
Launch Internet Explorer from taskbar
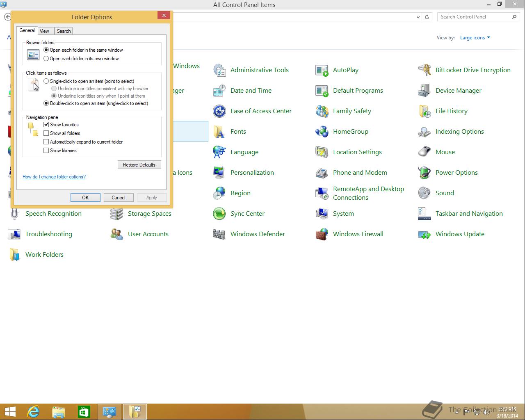[33, 411]
